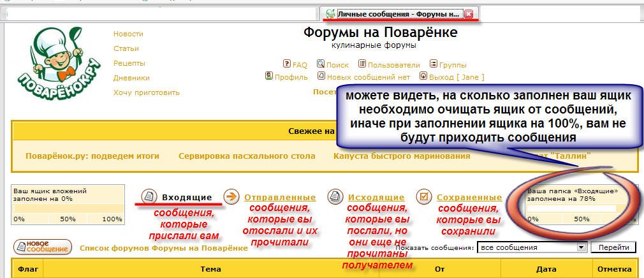Open the Сохраненные saved folder
644x278 pixels.
tap(469, 198)
